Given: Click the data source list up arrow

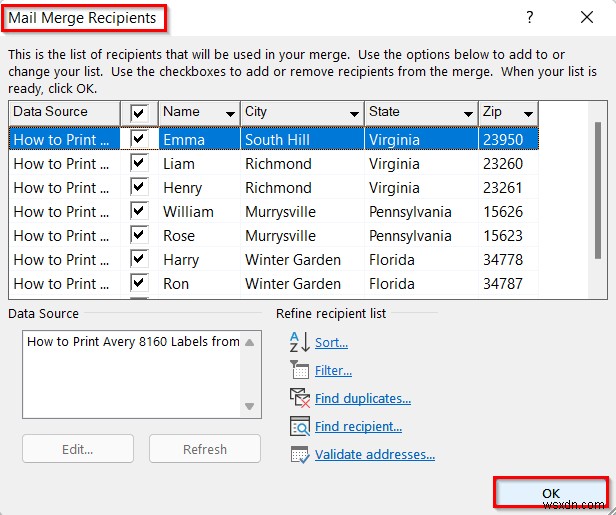Looking at the screenshot, I should 249,343.
